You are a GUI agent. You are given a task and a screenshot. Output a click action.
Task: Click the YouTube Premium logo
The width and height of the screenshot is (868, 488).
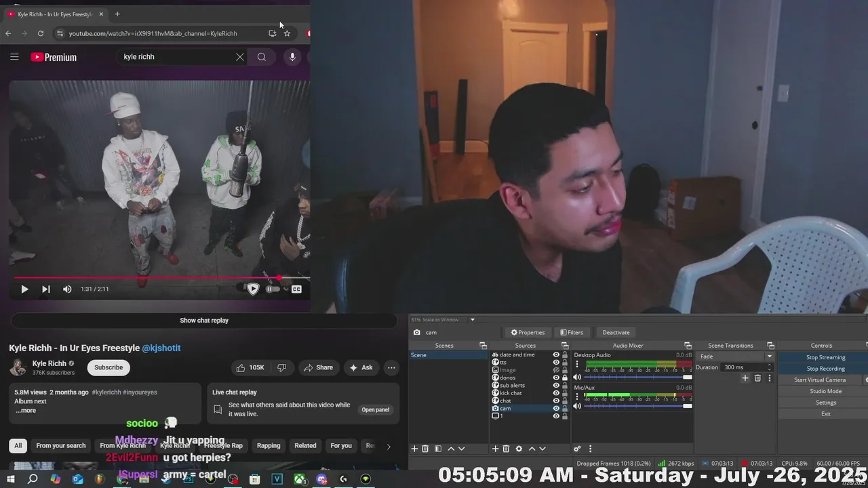[x=54, y=57]
